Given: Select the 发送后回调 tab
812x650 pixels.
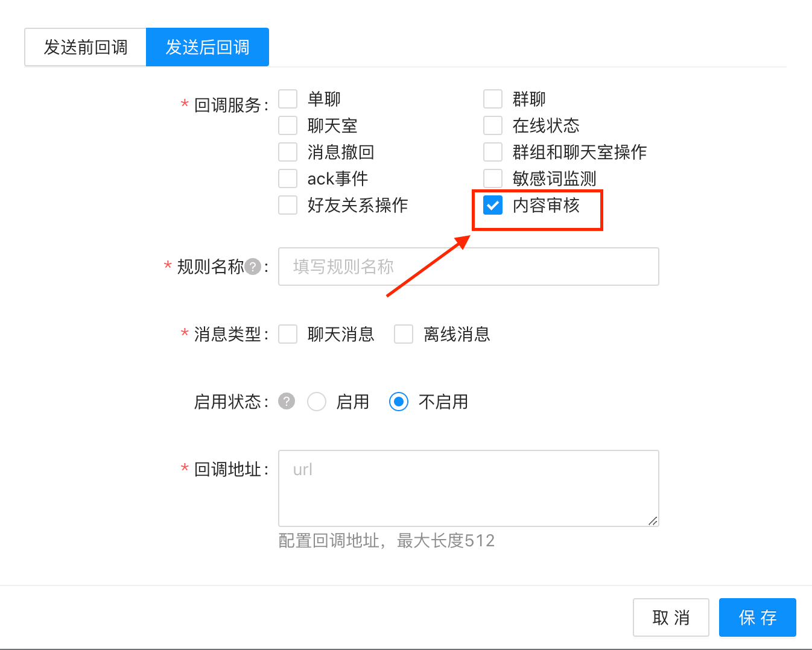Looking at the screenshot, I should pyautogui.click(x=208, y=47).
